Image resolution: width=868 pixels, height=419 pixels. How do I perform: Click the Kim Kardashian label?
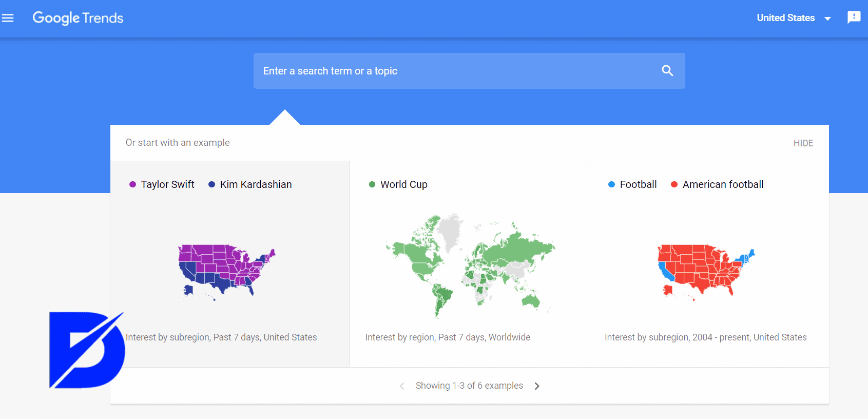pyautogui.click(x=256, y=184)
